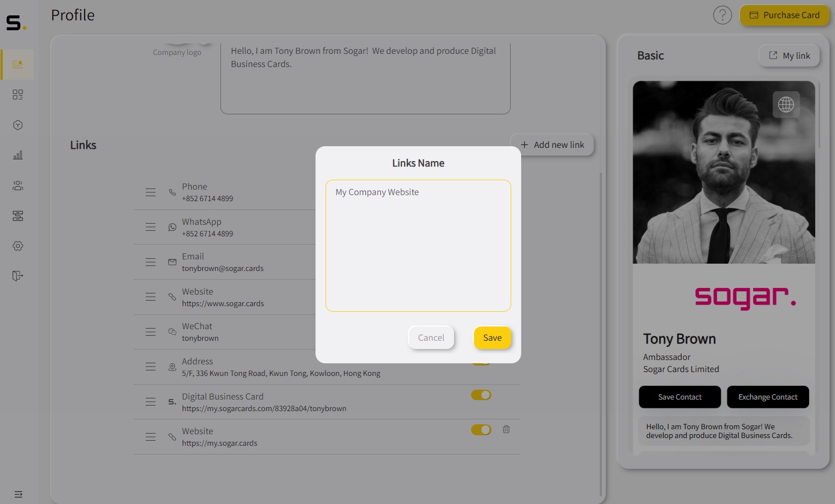
Task: Click Add new link button
Action: [x=552, y=145]
